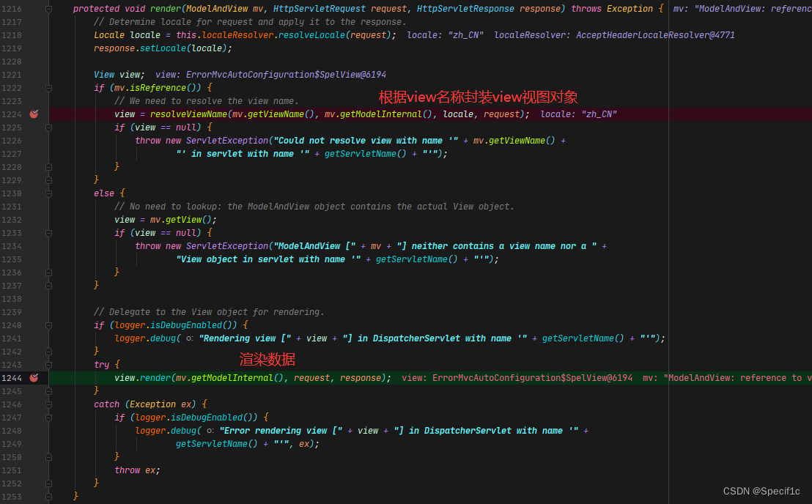The image size is (812, 504).
Task: Click the view.render call on line 1244
Action: click(143, 378)
